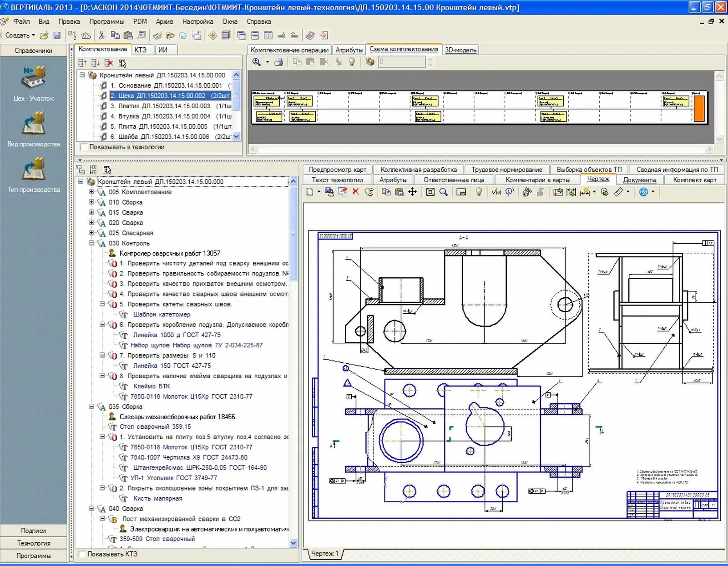Open the Текст технологии tab
This screenshot has height=566, width=728.
click(x=337, y=180)
